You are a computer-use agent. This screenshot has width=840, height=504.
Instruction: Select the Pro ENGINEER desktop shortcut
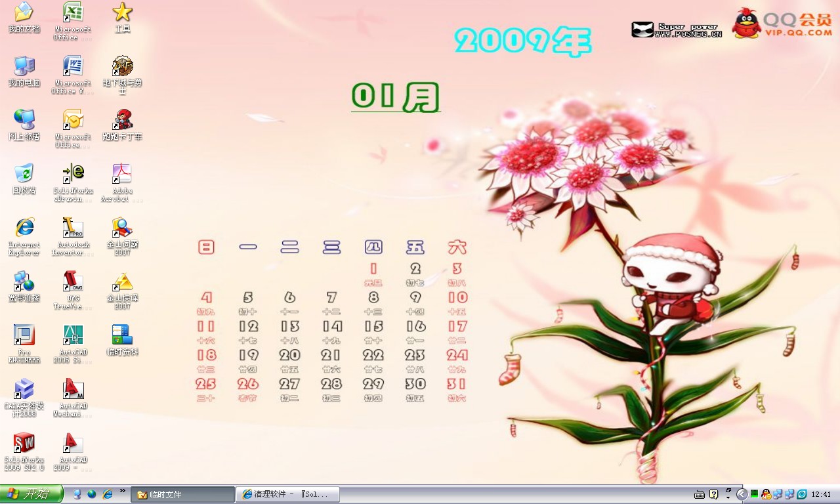click(x=24, y=345)
